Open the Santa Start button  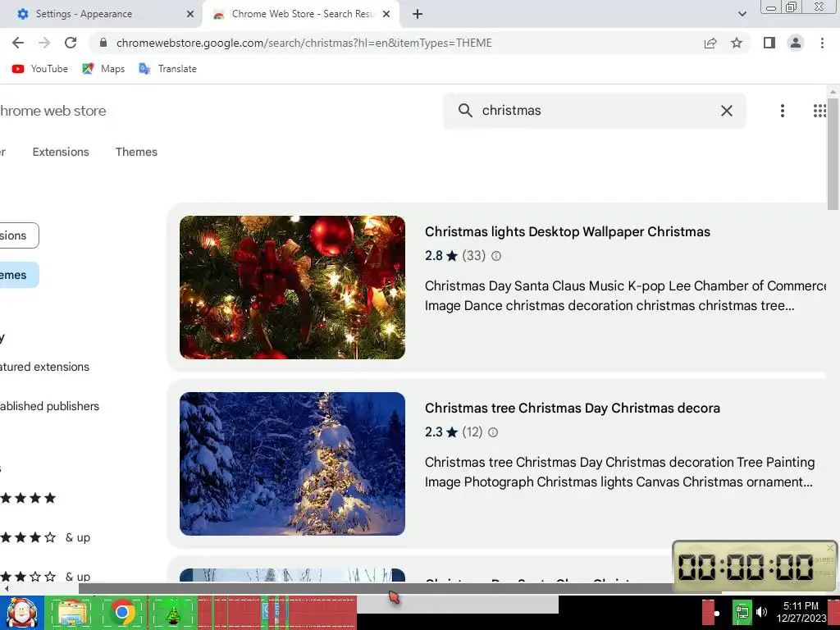(21, 613)
